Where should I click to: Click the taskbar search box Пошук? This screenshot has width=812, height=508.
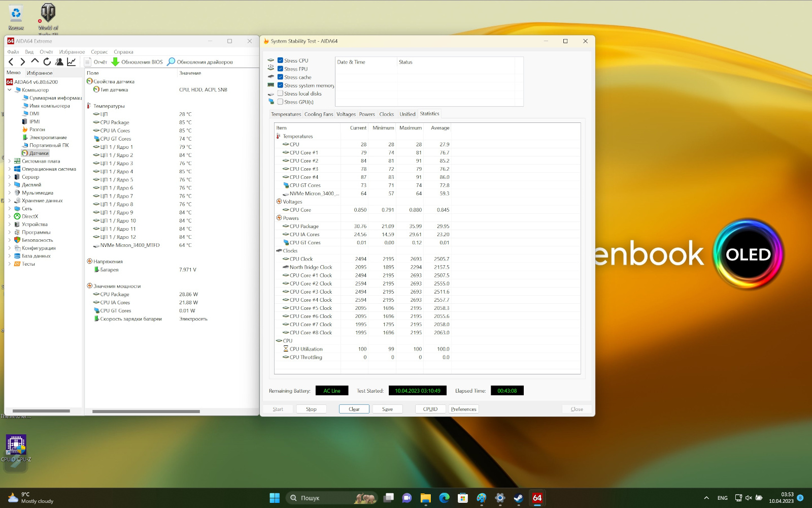[332, 498]
